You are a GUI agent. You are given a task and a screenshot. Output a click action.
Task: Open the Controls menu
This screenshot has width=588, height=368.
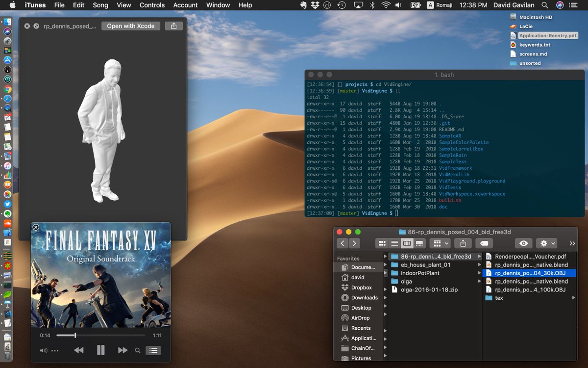click(152, 5)
